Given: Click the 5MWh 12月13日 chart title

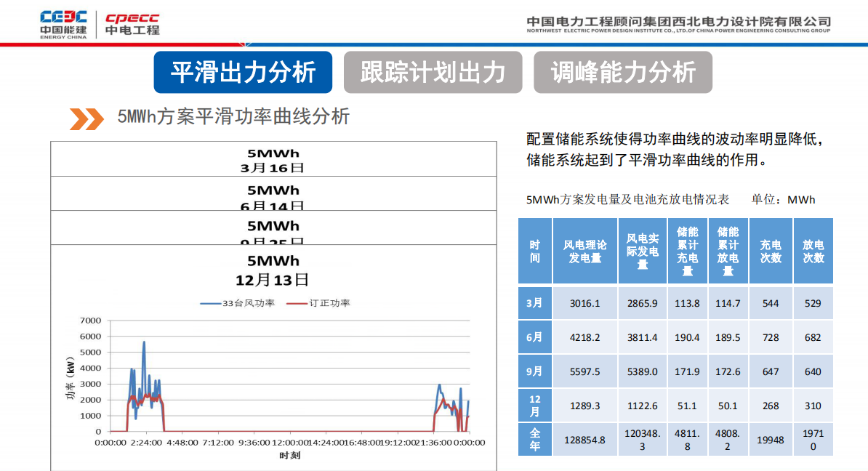Looking at the screenshot, I should coord(273,270).
